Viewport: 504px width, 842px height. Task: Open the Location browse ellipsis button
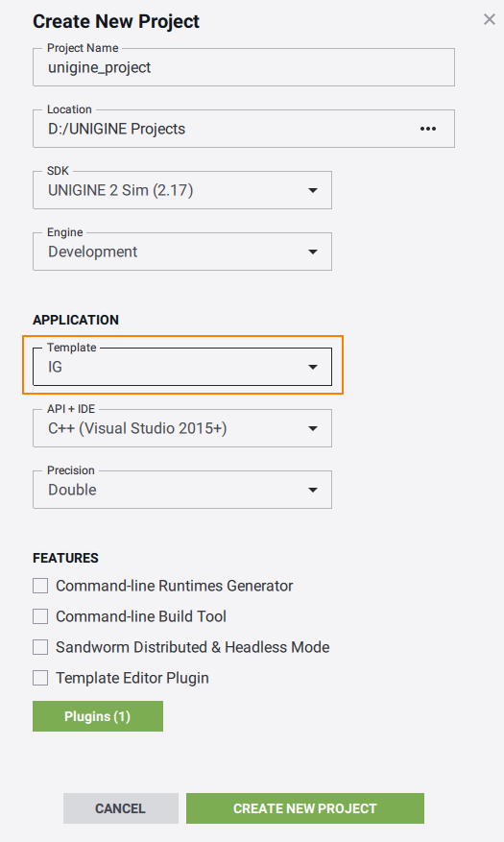[x=428, y=129]
